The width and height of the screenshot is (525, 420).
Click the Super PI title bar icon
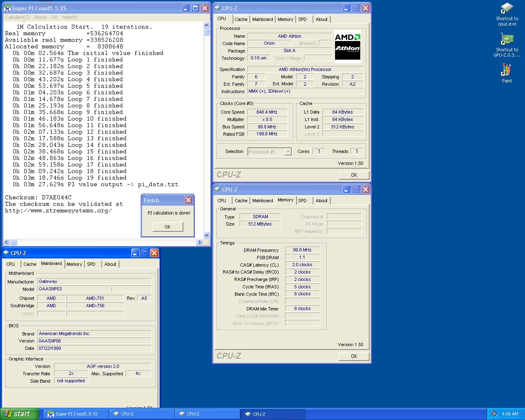click(7, 8)
